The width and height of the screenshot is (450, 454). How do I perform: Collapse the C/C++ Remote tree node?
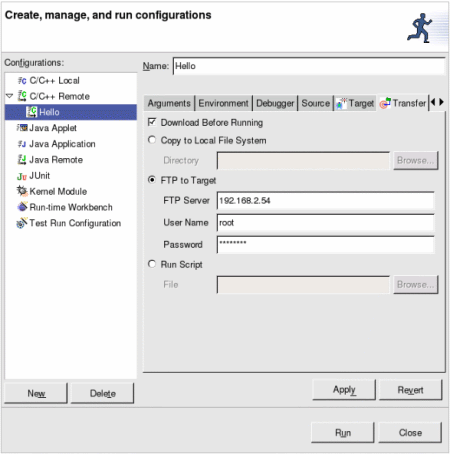coord(10,96)
